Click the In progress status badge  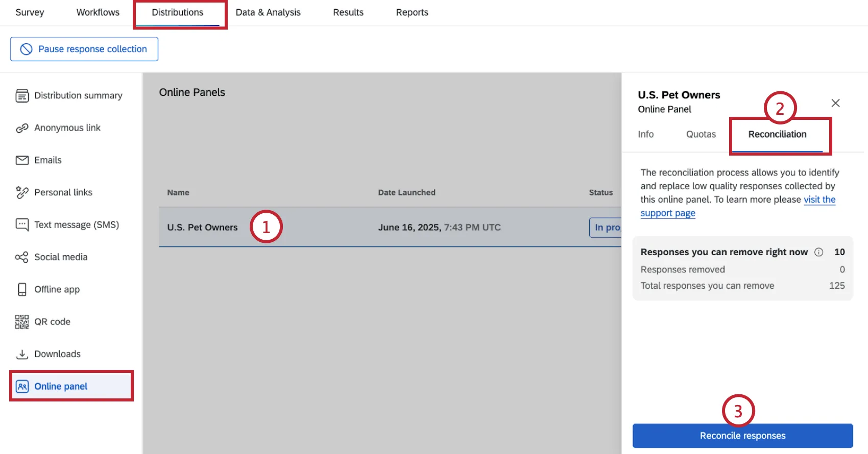606,228
